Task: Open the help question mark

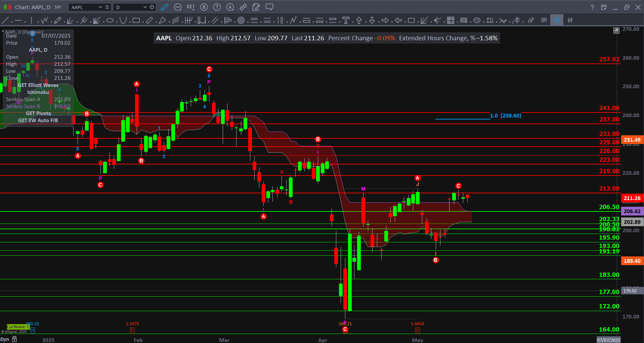Action: (592, 7)
